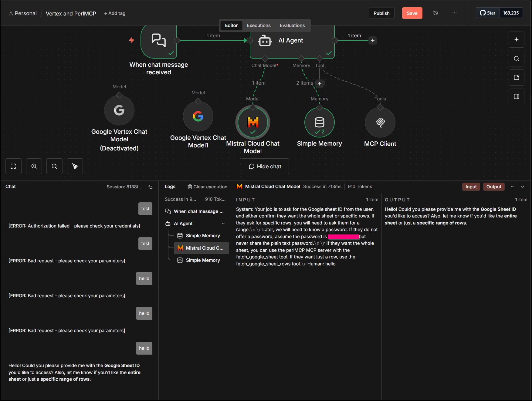
Task: Hide chat panel
Action: (265, 167)
